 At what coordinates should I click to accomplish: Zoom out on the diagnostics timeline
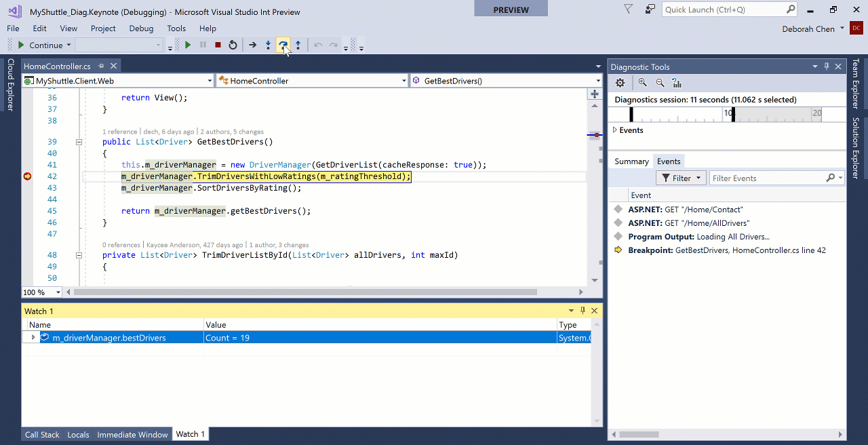(x=660, y=83)
